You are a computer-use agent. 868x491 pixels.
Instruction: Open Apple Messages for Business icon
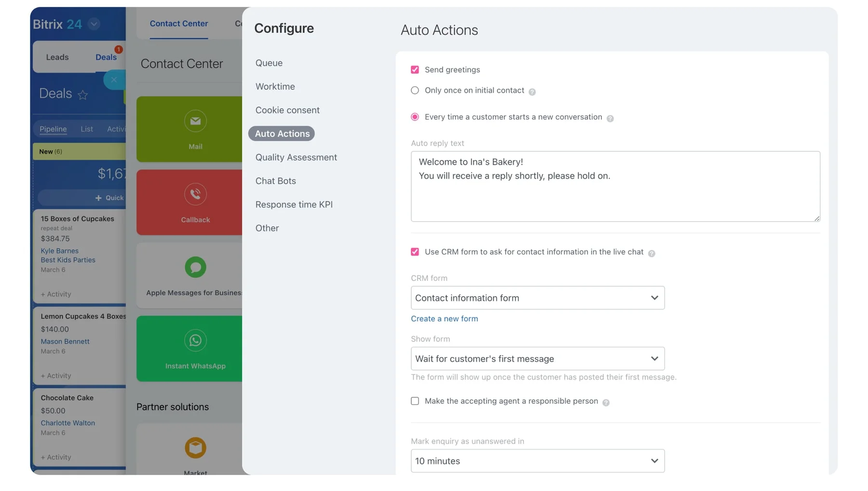[195, 267]
